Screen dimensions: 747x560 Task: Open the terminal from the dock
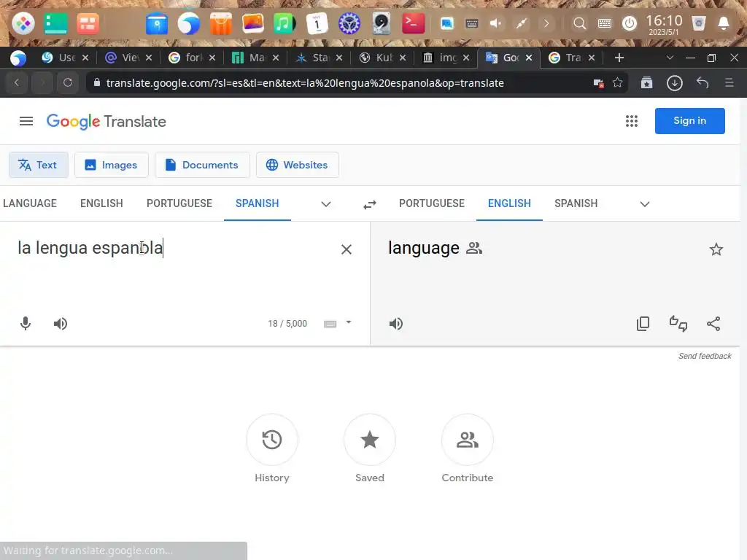click(413, 23)
